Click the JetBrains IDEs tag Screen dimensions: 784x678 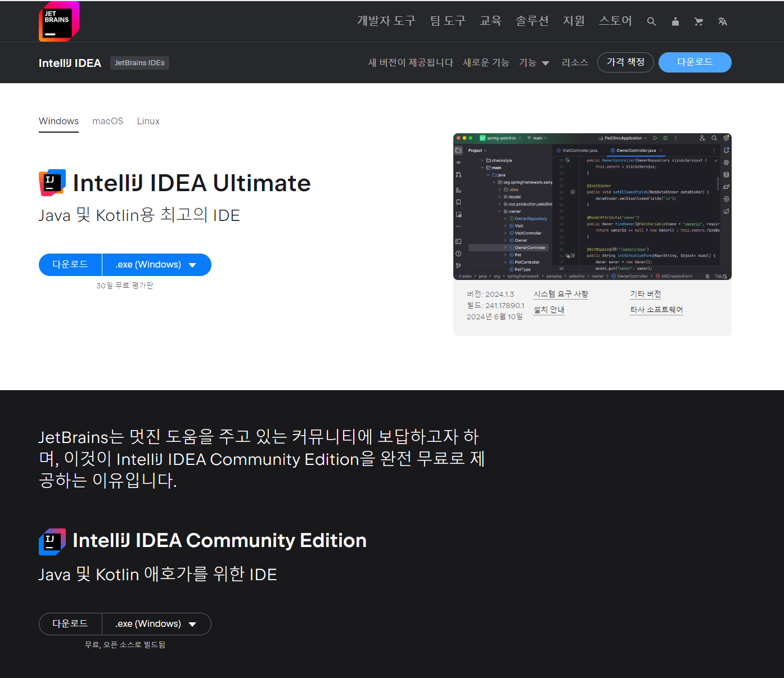(x=139, y=63)
